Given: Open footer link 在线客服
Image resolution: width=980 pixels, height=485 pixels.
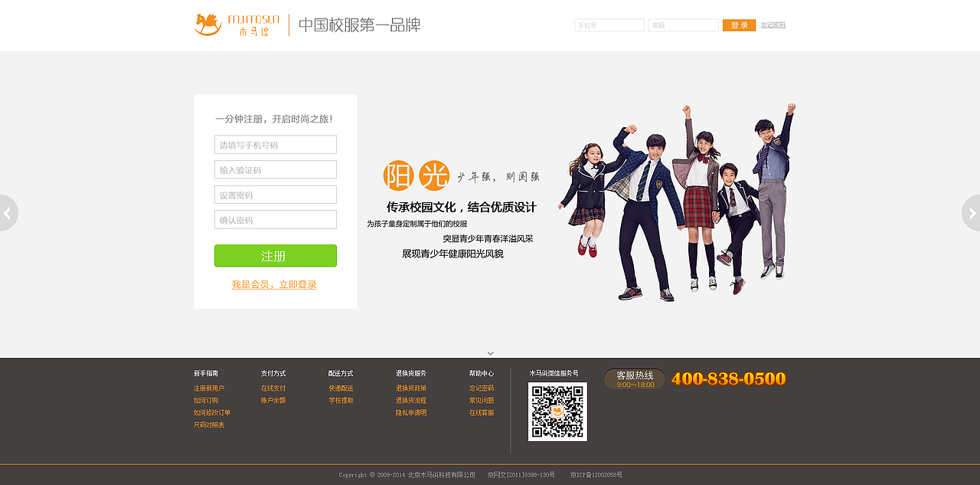Looking at the screenshot, I should click(x=482, y=413).
